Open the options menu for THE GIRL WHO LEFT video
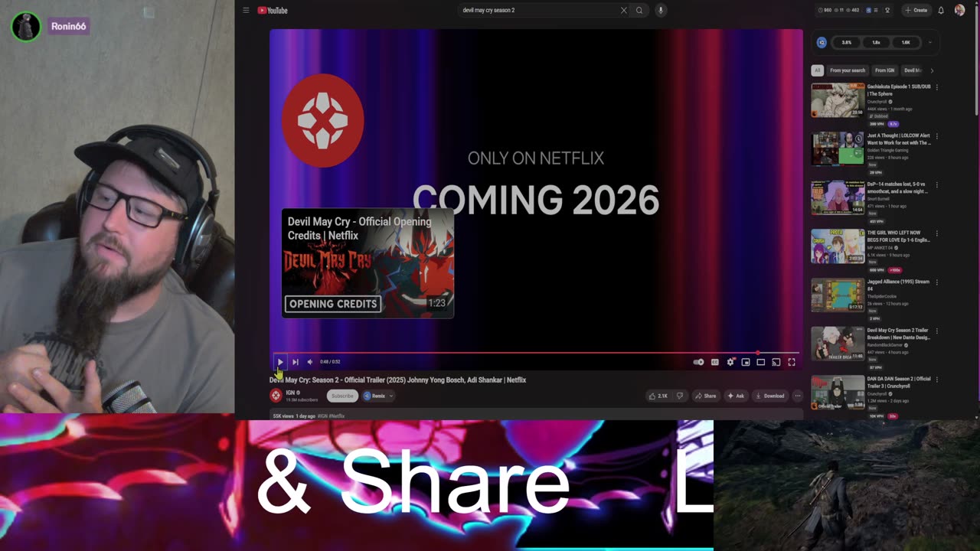Viewport: 980px width, 551px height. pos(937,233)
